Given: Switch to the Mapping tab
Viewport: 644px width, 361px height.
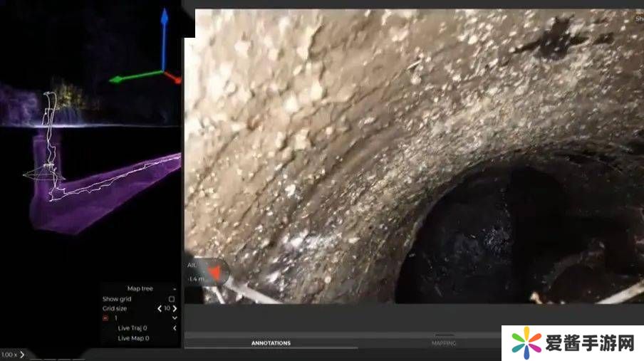Looking at the screenshot, I should [x=444, y=343].
